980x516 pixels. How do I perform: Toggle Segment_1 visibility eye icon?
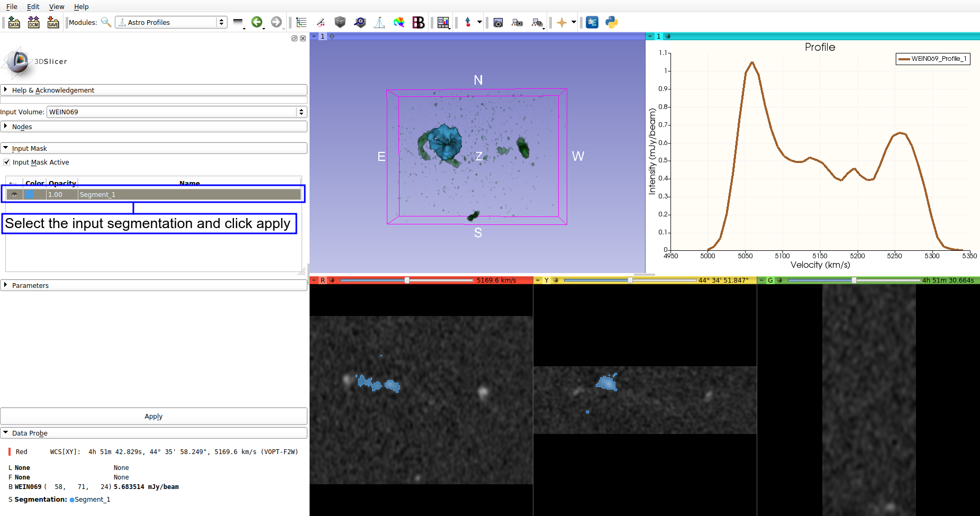(x=14, y=195)
